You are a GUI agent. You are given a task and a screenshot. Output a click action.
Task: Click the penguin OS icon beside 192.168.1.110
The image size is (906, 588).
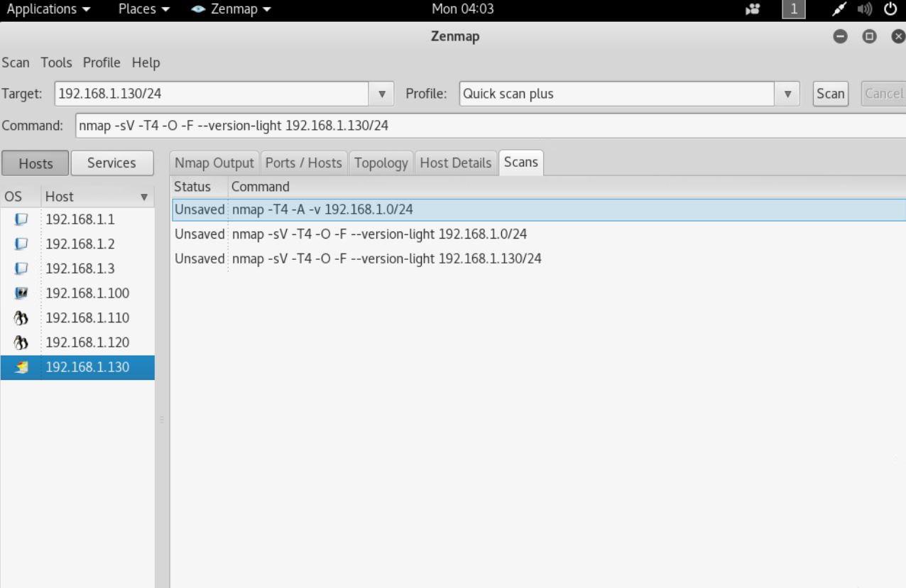(x=20, y=317)
